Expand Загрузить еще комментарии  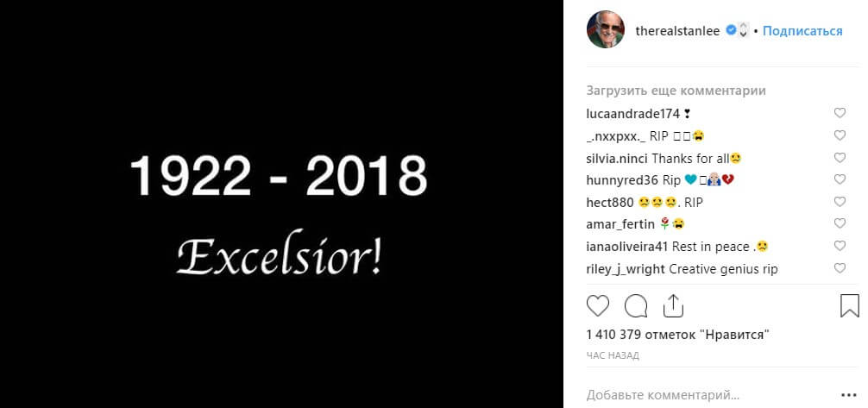(676, 91)
